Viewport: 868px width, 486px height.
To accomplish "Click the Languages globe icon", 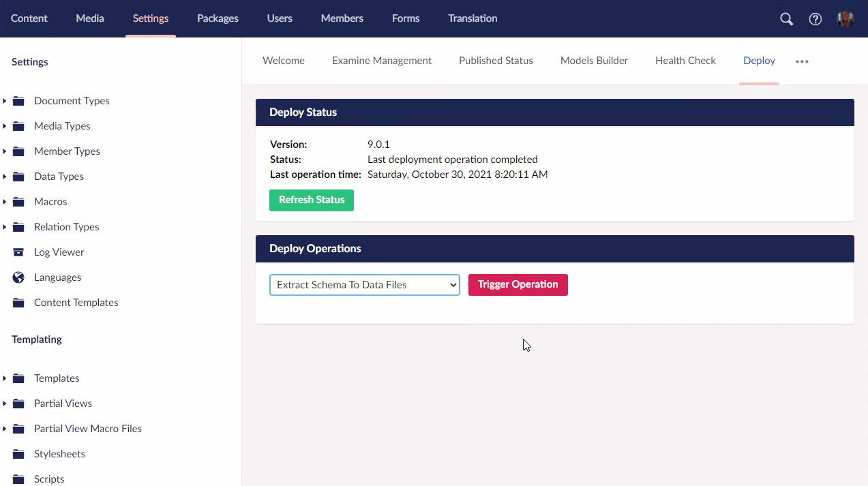I will [x=19, y=277].
